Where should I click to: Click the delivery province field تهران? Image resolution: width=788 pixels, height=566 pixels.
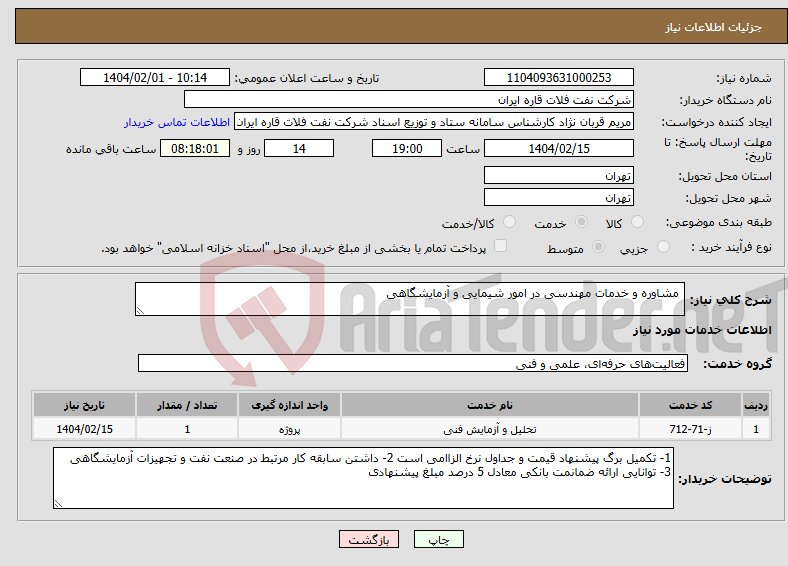coord(558,175)
